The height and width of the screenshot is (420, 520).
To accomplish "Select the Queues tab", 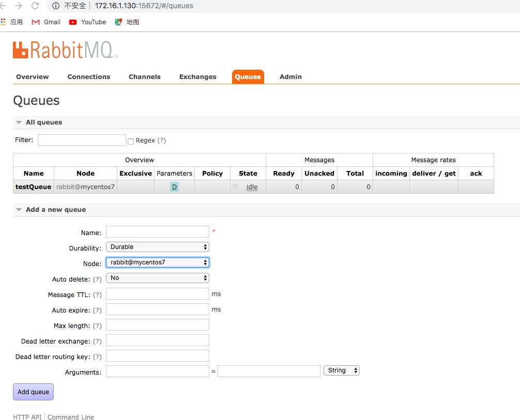I will 248,76.
